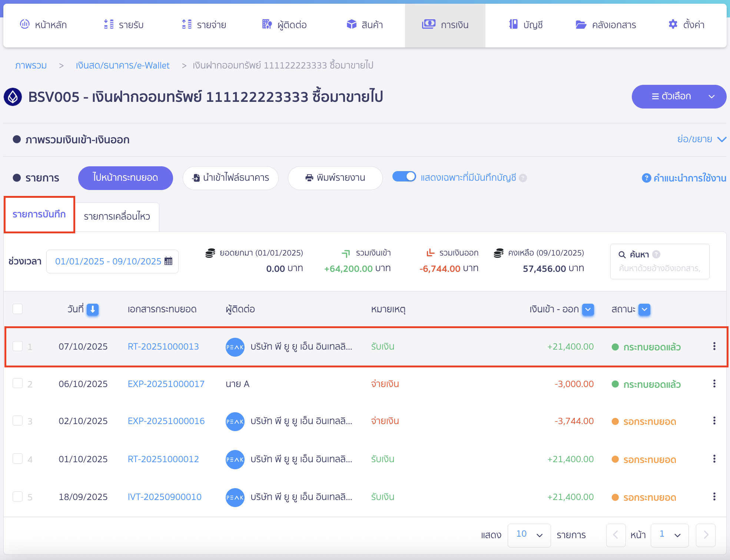Click the bank logo beside BSV005 title
Viewport: 730px width, 560px height.
click(x=13, y=97)
